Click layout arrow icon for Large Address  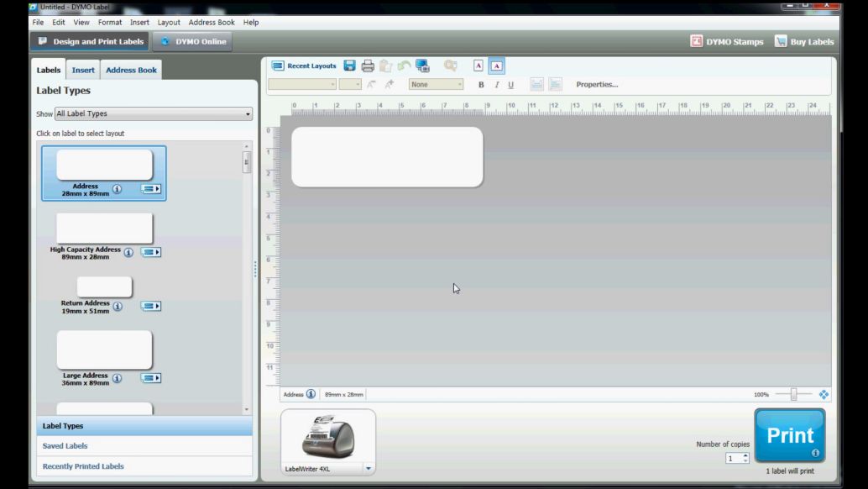[x=151, y=378]
